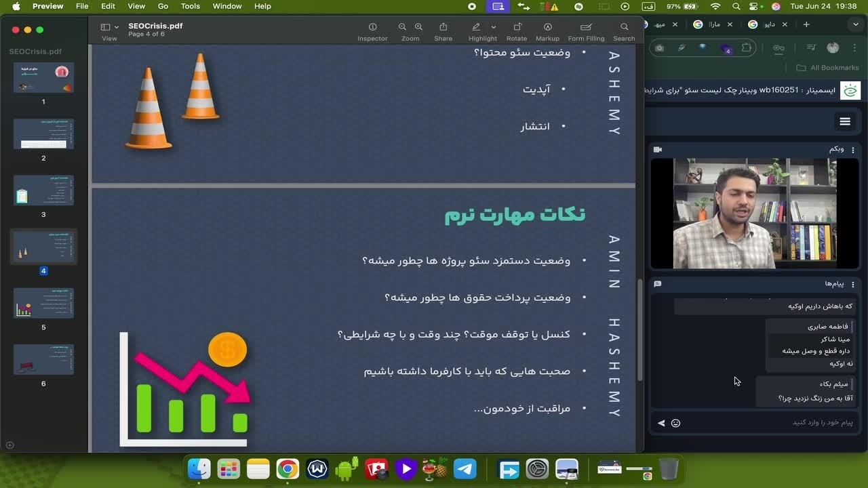Send the chat message with arrow button
This screenshot has height=488, width=868.
661,423
